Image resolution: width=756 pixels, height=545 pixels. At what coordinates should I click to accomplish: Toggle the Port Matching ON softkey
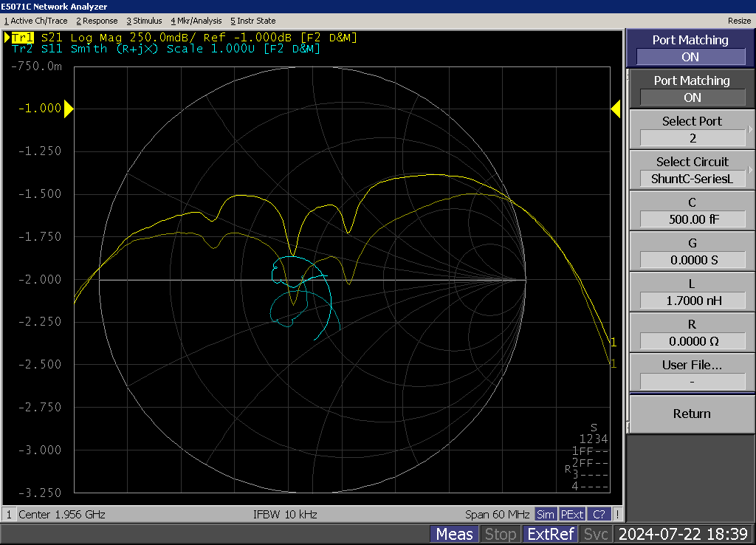(x=692, y=89)
